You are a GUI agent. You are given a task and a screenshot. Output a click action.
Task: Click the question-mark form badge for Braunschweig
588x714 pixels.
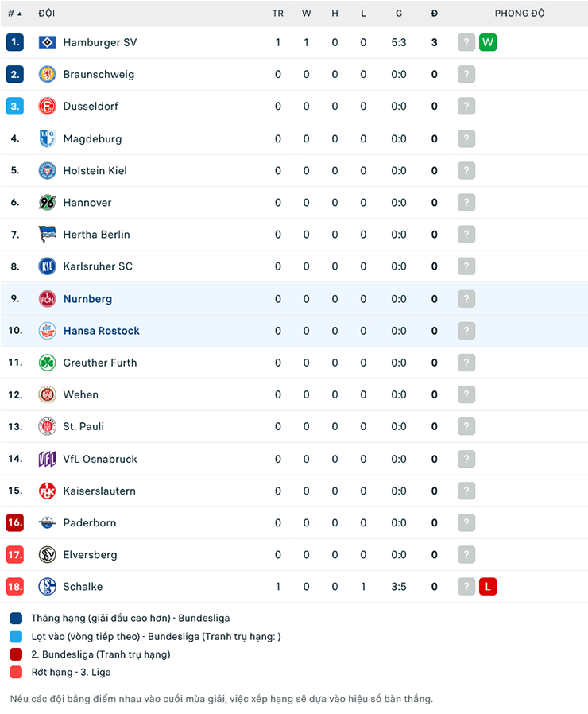pos(466,74)
